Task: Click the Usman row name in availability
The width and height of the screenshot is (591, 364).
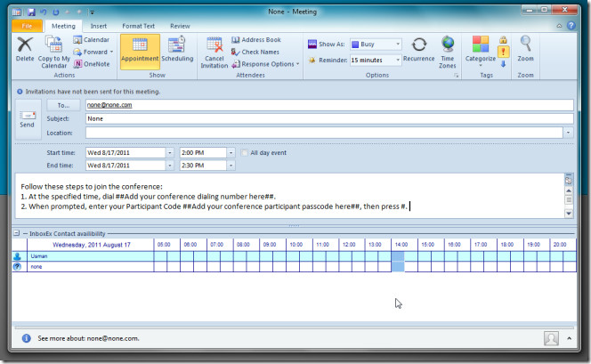Action: point(39,256)
